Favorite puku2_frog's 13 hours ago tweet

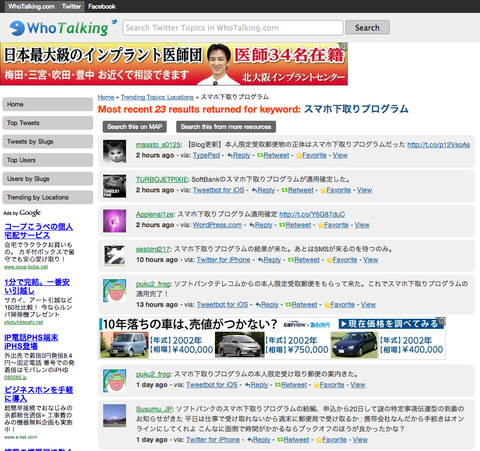pos(340,305)
